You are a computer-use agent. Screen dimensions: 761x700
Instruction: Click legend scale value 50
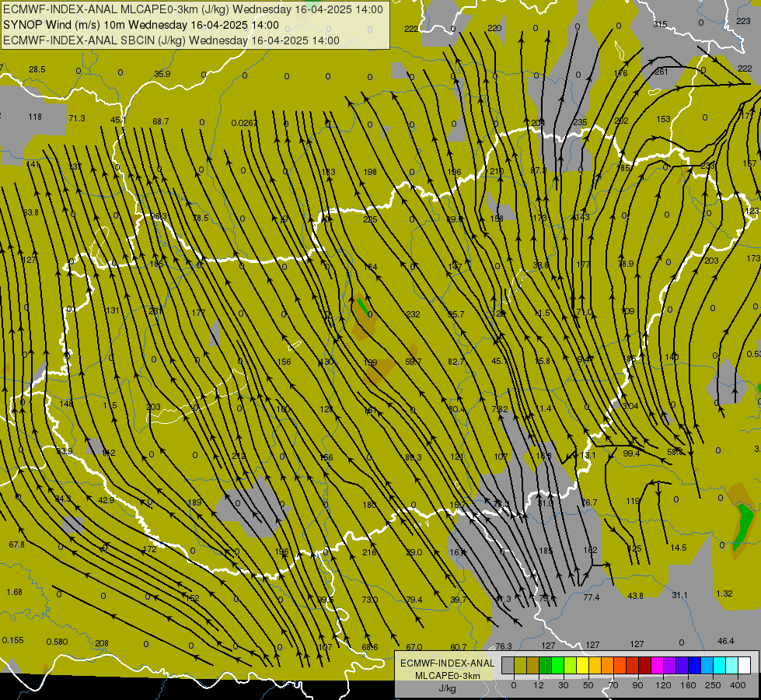click(x=588, y=685)
